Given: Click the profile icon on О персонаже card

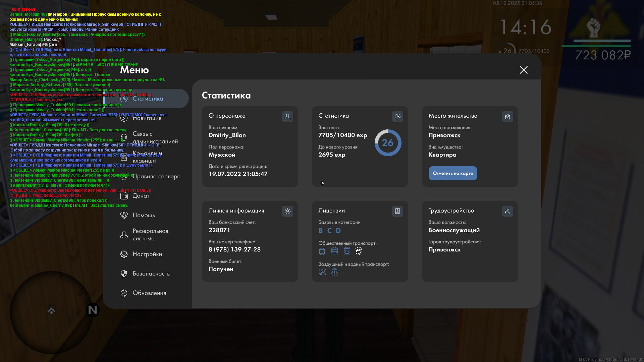Looking at the screenshot, I should tap(287, 116).
